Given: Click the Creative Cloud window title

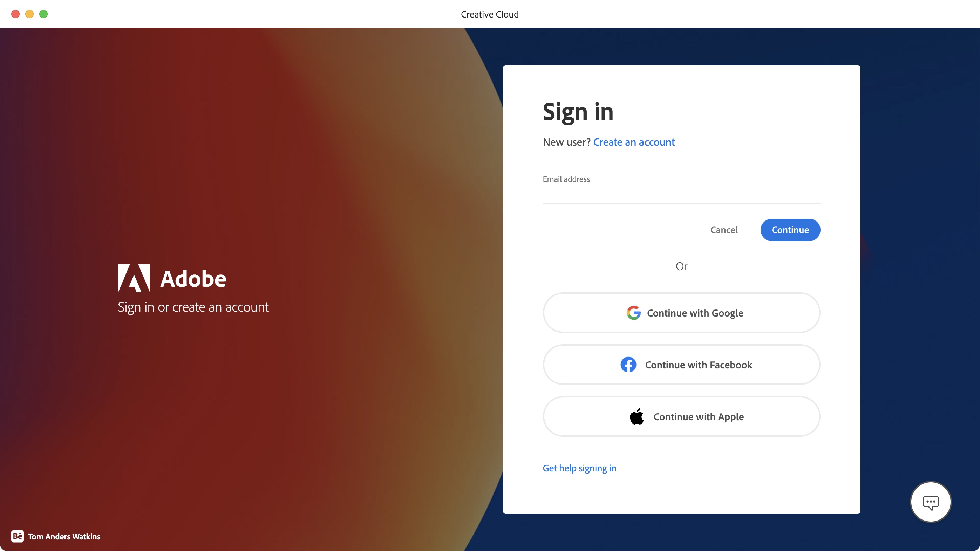Looking at the screenshot, I should [491, 13].
